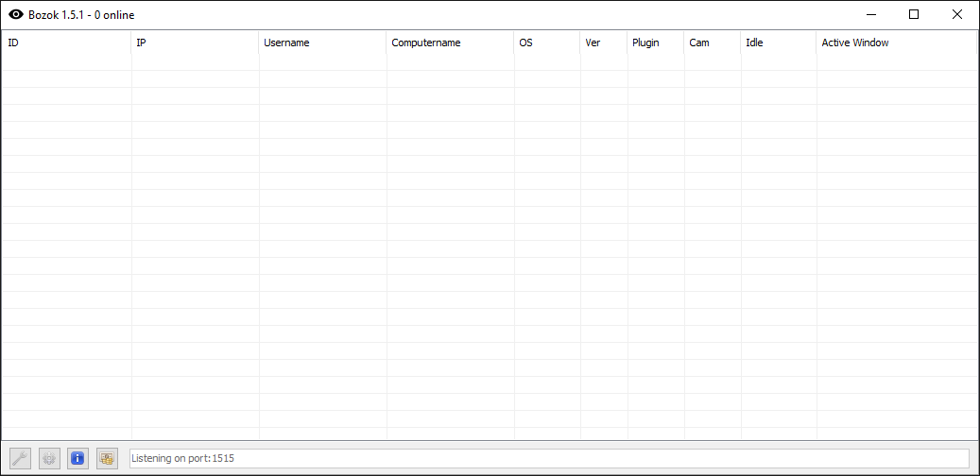Click the blue info icon
This screenshot has width=980, height=476.
[78, 459]
